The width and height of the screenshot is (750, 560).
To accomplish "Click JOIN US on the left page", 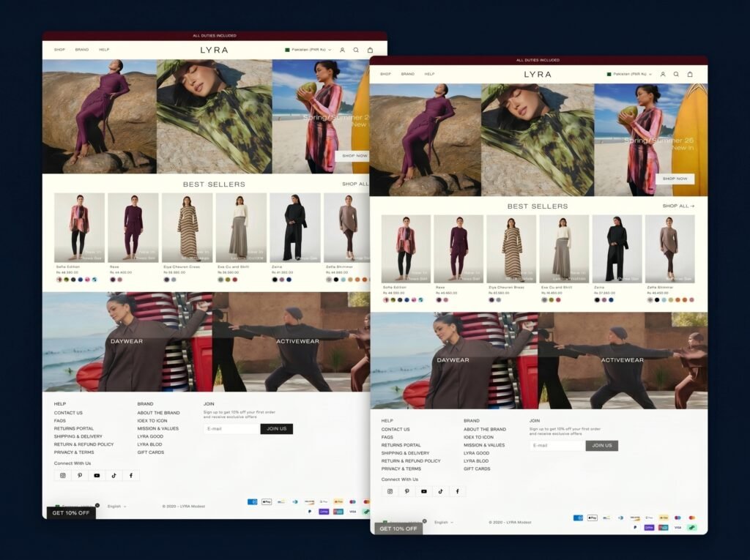I will [276, 428].
